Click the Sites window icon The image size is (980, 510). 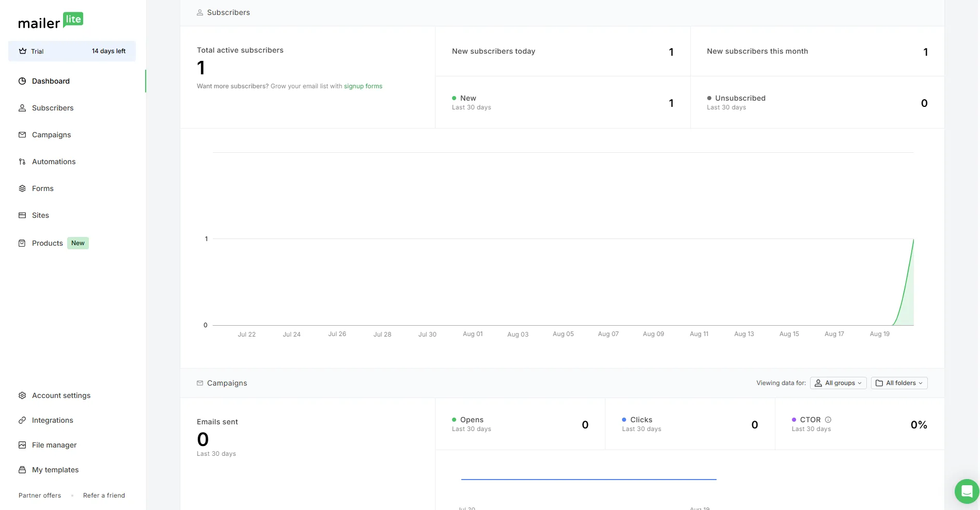coord(22,215)
